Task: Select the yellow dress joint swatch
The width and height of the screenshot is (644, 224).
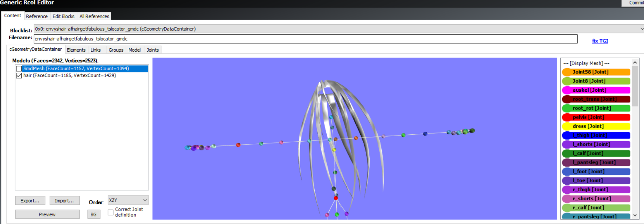Action: point(596,126)
